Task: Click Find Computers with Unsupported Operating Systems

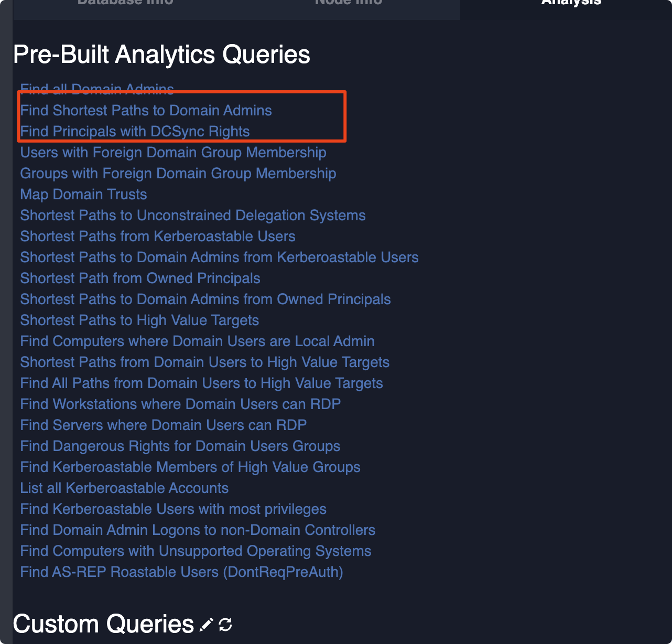Action: [x=196, y=551]
